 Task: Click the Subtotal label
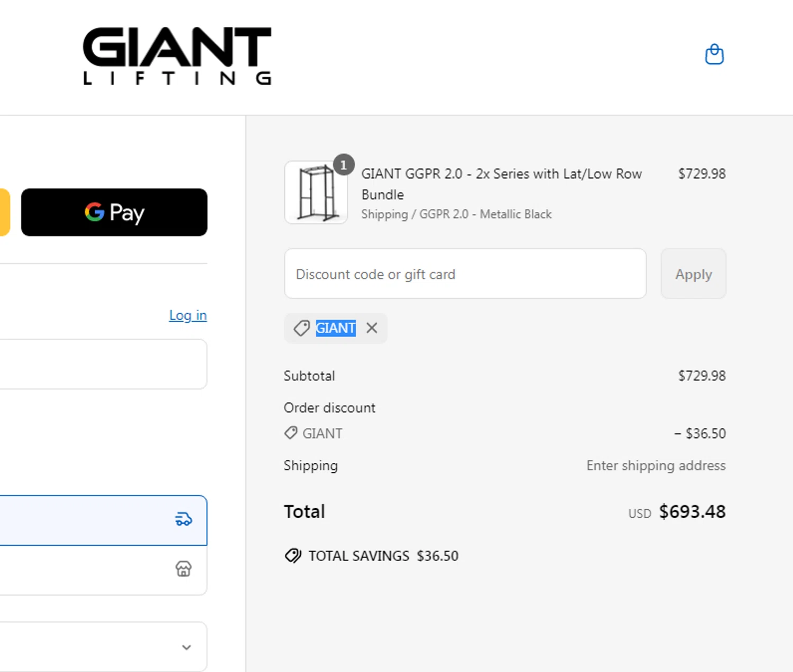coord(309,376)
